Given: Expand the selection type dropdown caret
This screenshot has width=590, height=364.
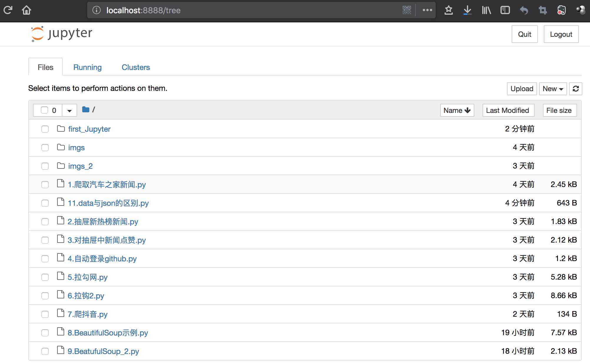Looking at the screenshot, I should (x=69, y=111).
